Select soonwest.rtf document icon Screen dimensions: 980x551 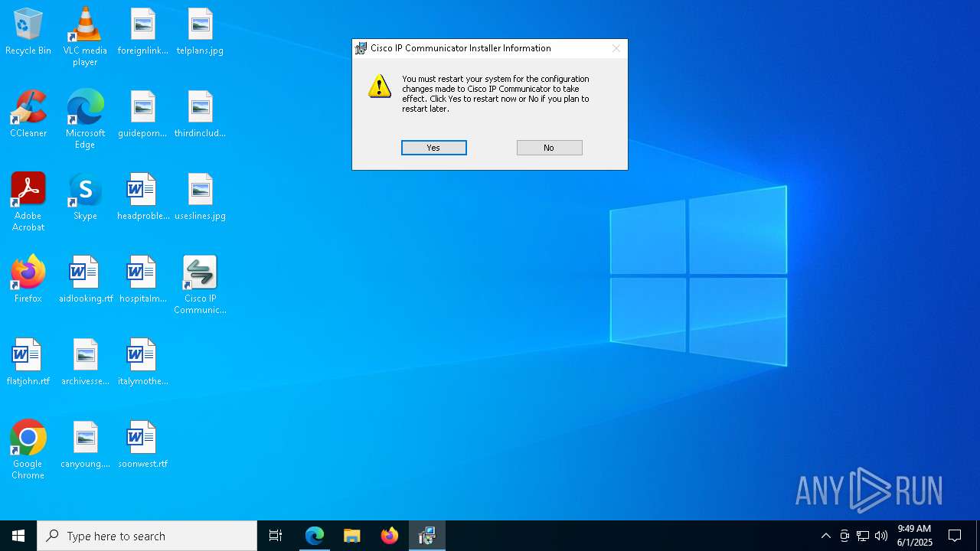[142, 445]
